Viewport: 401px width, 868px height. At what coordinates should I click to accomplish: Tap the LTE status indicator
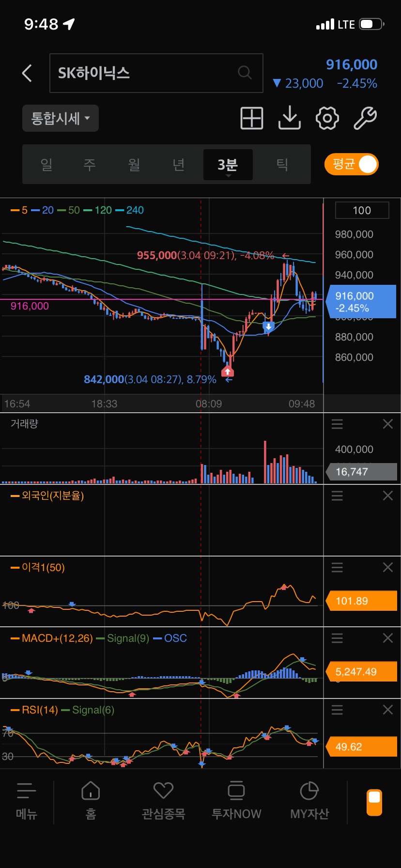point(346,24)
